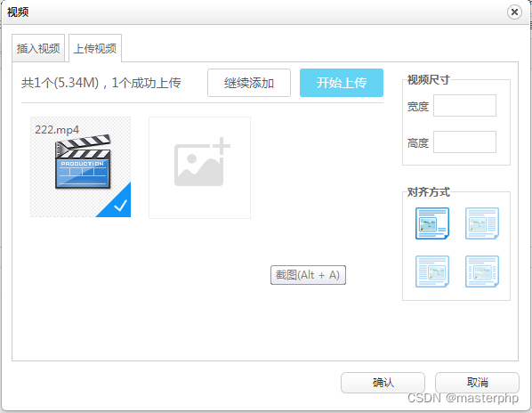The width and height of the screenshot is (532, 413).
Task: Close the 视频 dialog with the X
Action: click(x=514, y=12)
